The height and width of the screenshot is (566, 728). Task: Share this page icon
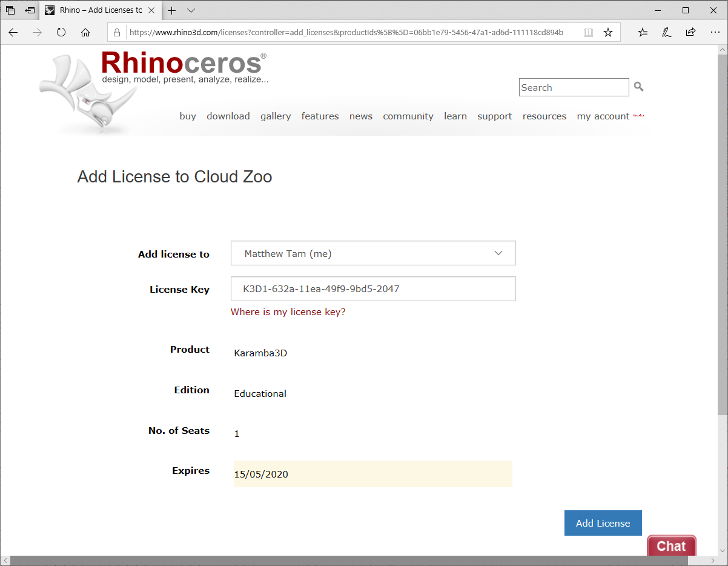(690, 33)
